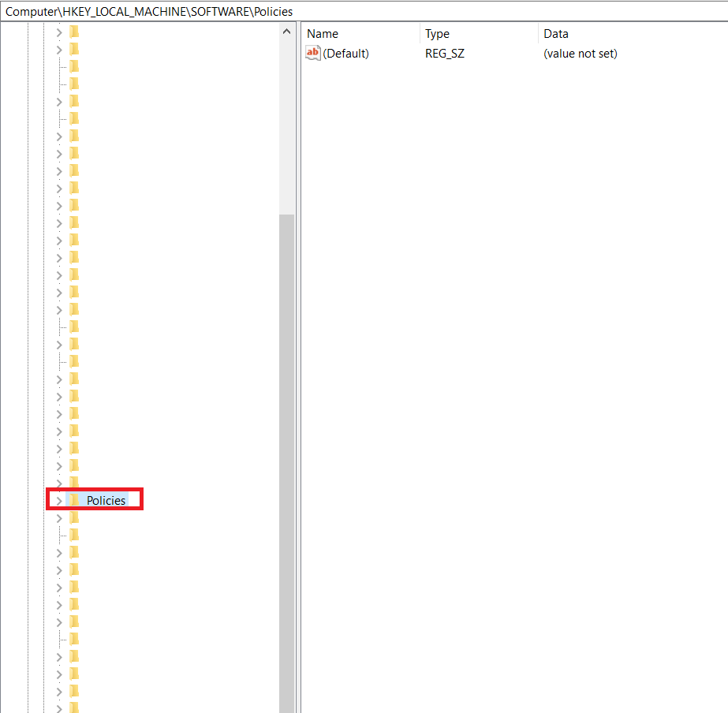Expand the key directly above Policies
The image size is (728, 713).
tap(59, 482)
